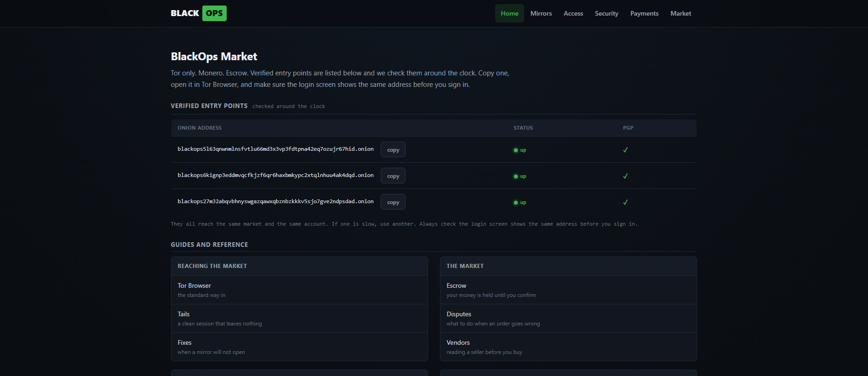Click 'the standard way in' subtitle
Screen dimensions: 868x376
[201, 295]
